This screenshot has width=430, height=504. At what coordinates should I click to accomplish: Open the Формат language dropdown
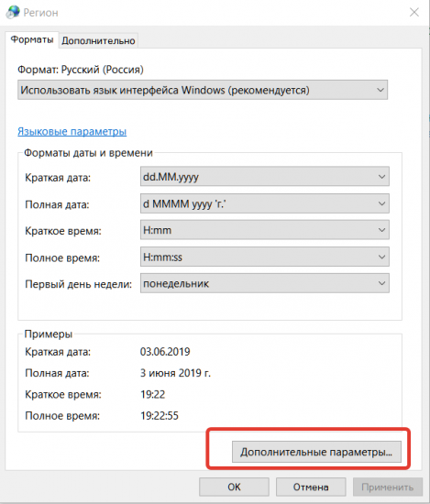pyautogui.click(x=203, y=90)
